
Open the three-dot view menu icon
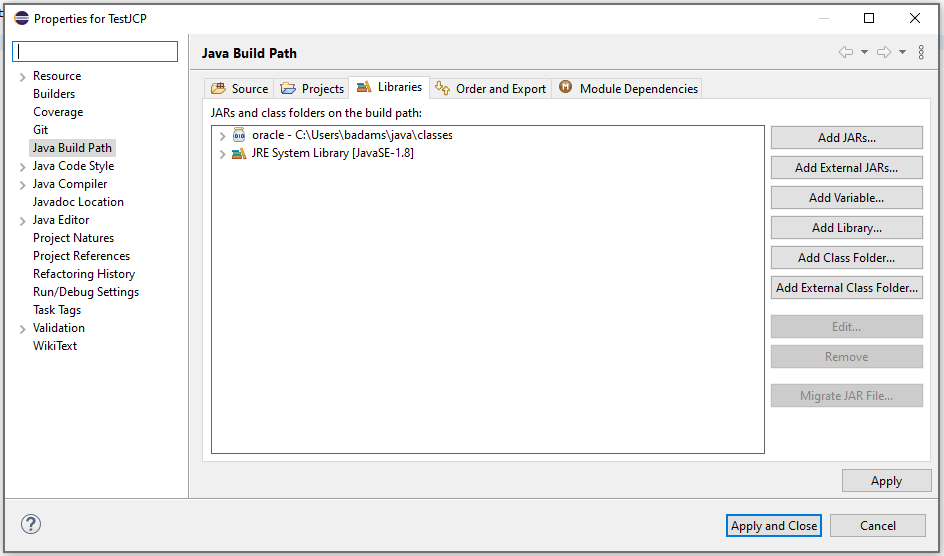pos(921,52)
